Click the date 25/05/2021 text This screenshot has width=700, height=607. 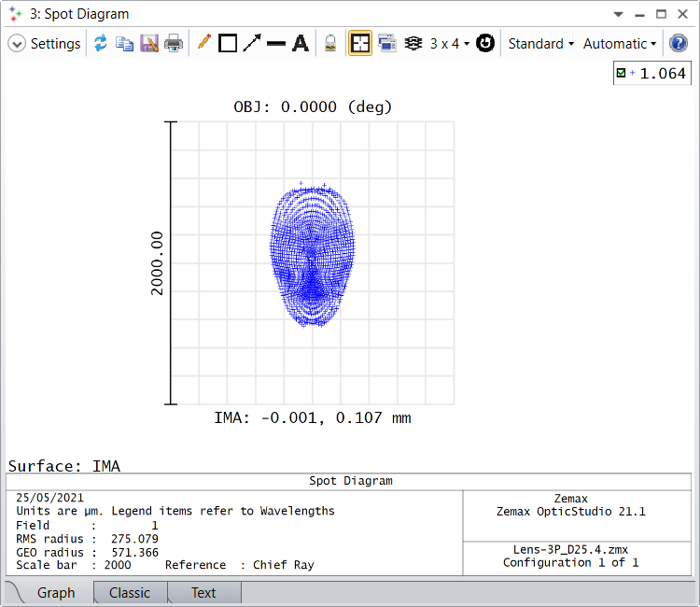(x=50, y=498)
